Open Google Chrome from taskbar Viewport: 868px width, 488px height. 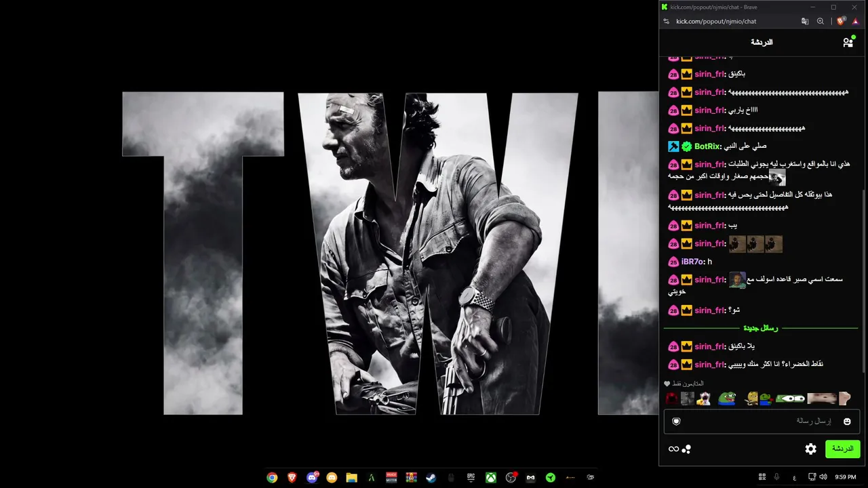click(x=272, y=477)
